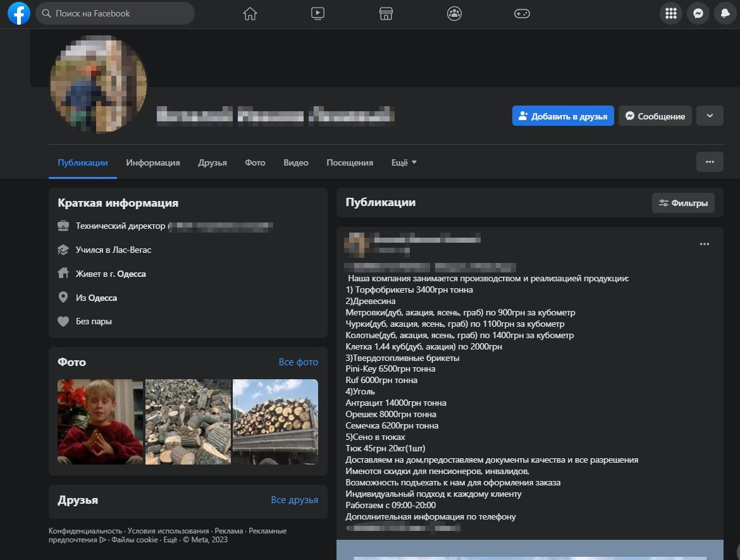Expand the Ещё tab dropdown
The width and height of the screenshot is (740, 560).
(404, 162)
